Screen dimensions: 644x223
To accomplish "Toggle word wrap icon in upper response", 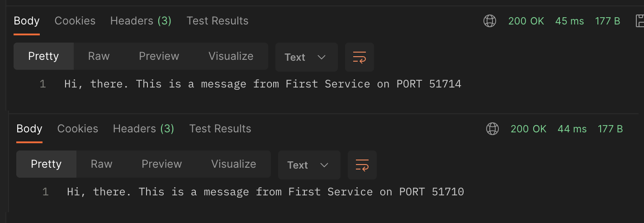I will pyautogui.click(x=360, y=57).
